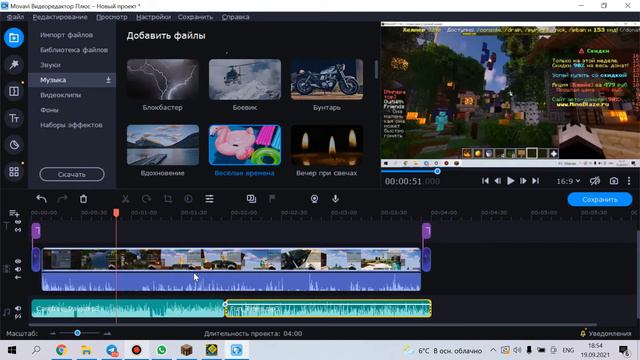The width and height of the screenshot is (640, 360).
Task: Open Google Chrome from the taskbar
Action: click(61, 350)
